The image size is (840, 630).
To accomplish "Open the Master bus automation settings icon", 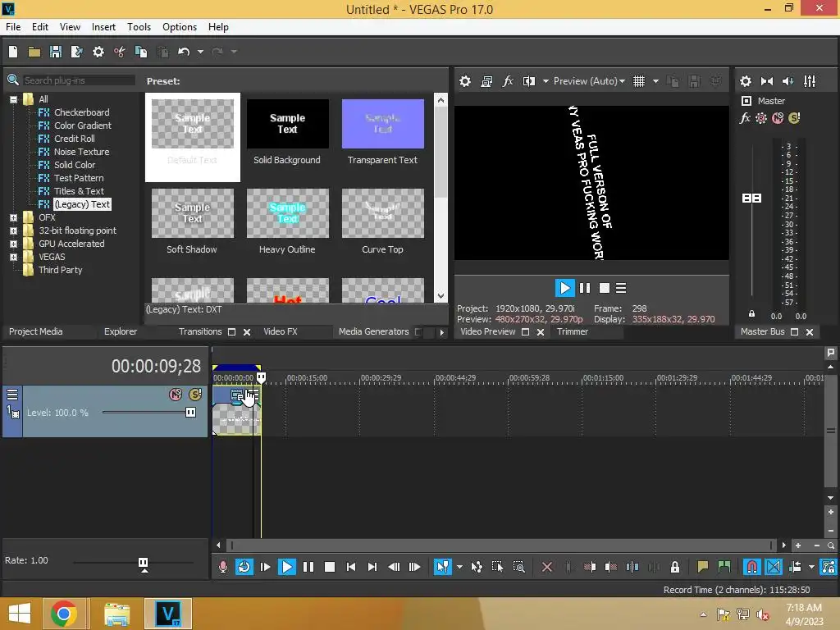I will pyautogui.click(x=761, y=118).
